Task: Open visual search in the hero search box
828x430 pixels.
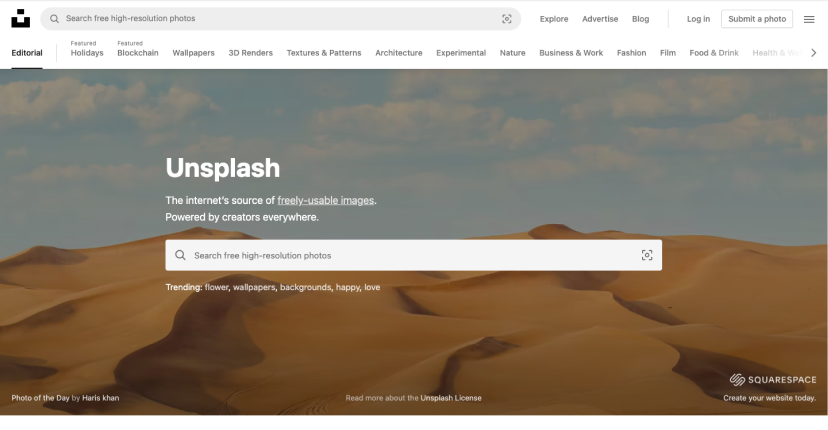Action: (x=647, y=255)
